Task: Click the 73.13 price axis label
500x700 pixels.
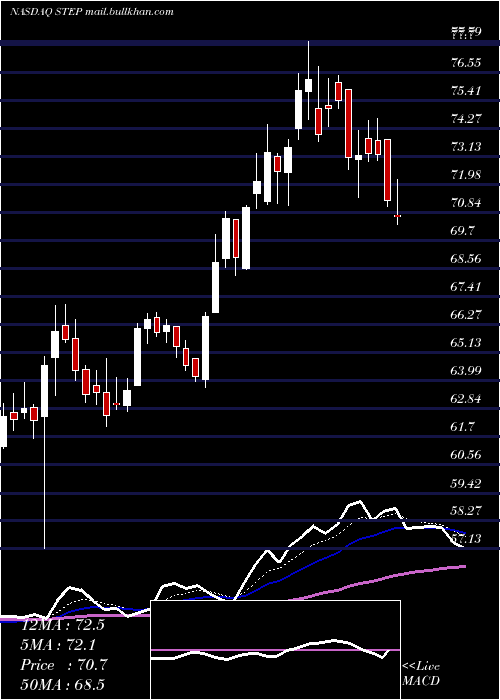Action: pyautogui.click(x=466, y=146)
